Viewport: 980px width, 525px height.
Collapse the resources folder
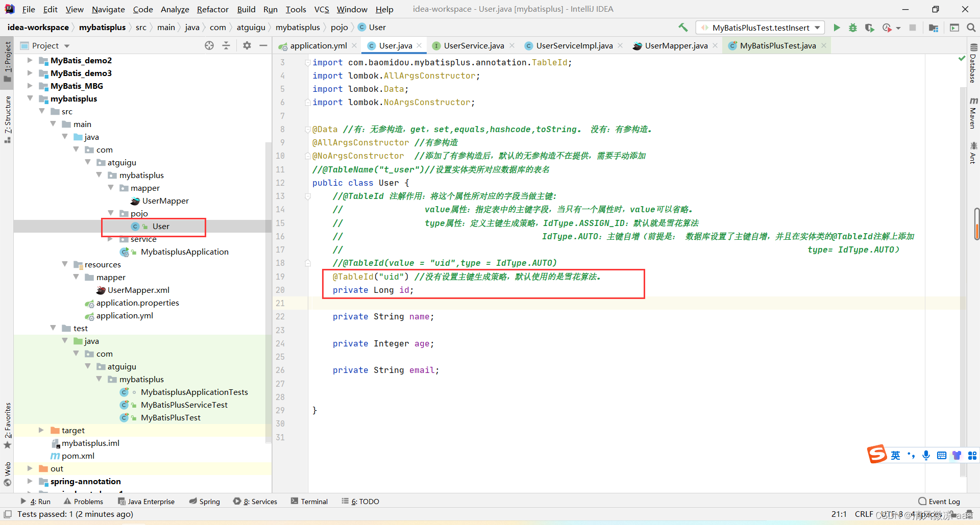(x=65, y=264)
